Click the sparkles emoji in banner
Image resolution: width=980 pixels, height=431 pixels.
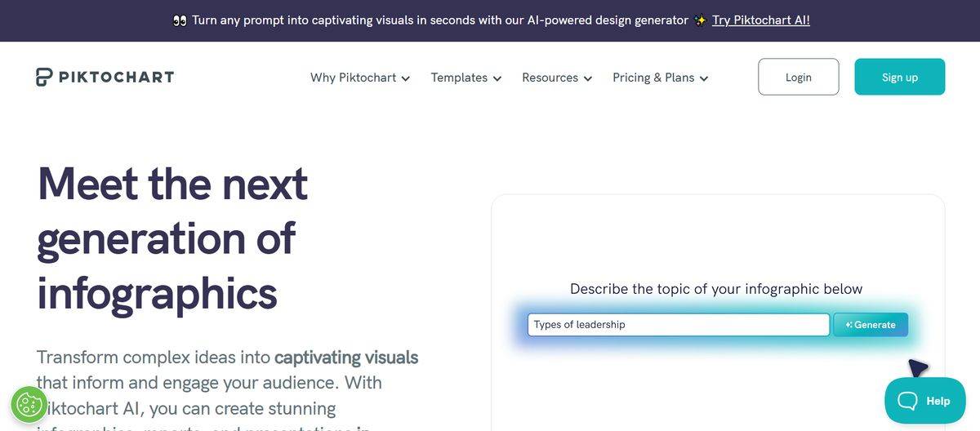click(701, 20)
